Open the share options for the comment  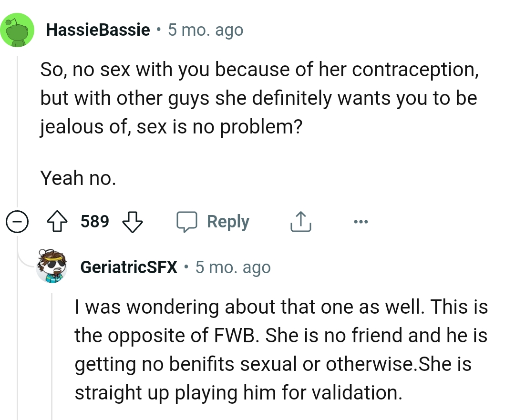point(300,221)
